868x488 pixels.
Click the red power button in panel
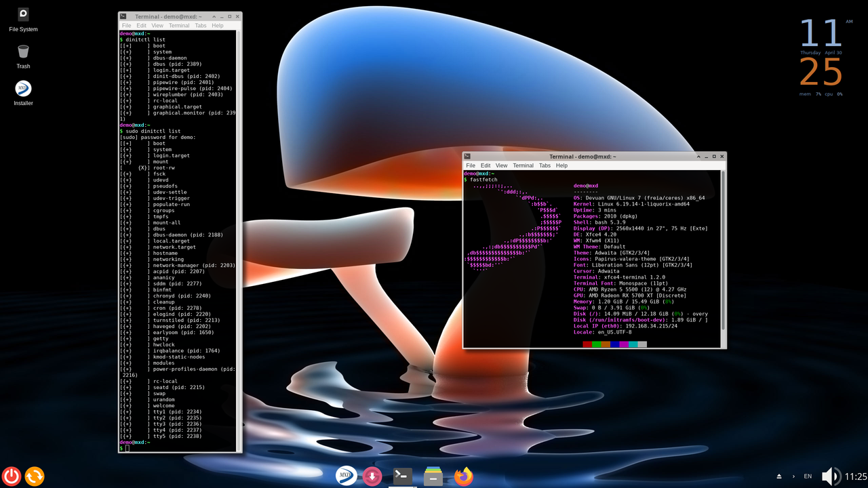point(12,476)
